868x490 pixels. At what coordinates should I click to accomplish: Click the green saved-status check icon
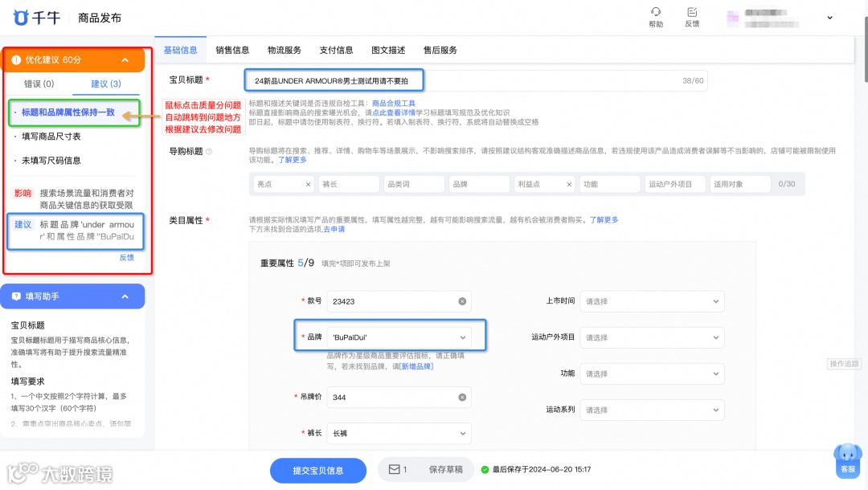coord(485,470)
